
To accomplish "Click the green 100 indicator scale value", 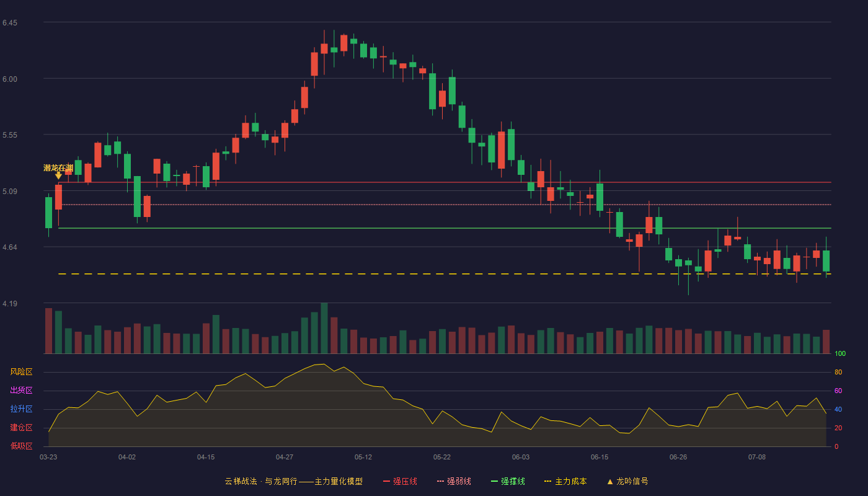I will [x=840, y=354].
